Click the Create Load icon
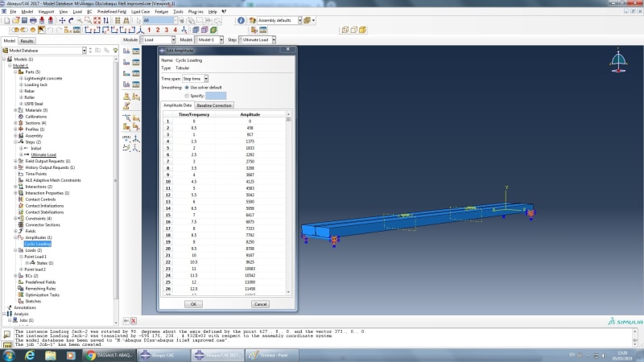The image size is (644, 362). [126, 51]
